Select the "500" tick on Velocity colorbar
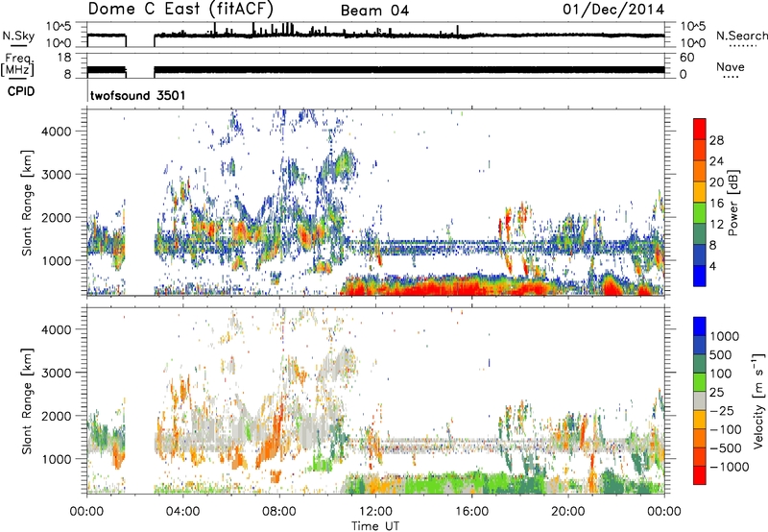 [723, 354]
